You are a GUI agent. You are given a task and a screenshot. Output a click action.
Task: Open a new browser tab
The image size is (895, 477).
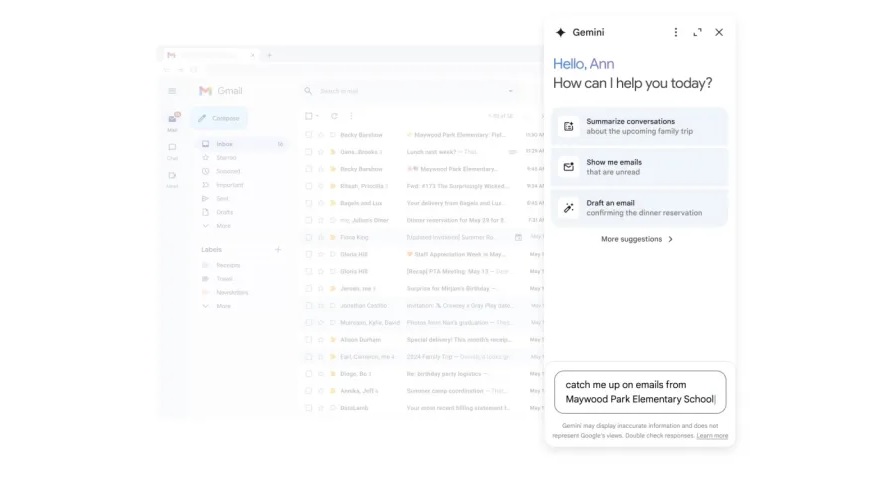pyautogui.click(x=269, y=55)
